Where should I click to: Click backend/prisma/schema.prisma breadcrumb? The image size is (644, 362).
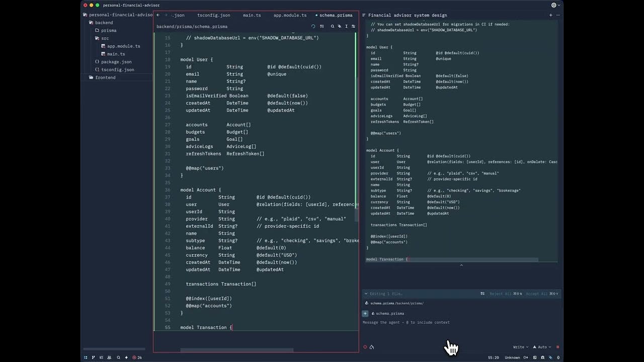(192, 26)
